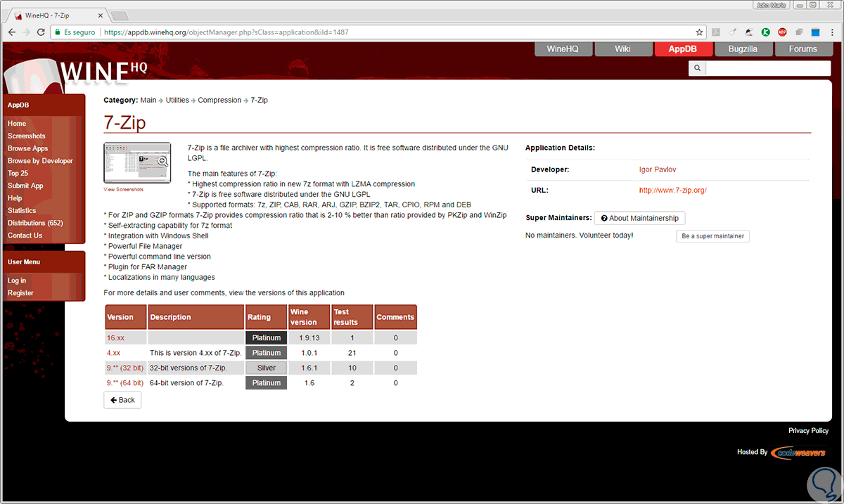Open a new tab beside the WineHQ tab
844x504 pixels.
tap(120, 15)
